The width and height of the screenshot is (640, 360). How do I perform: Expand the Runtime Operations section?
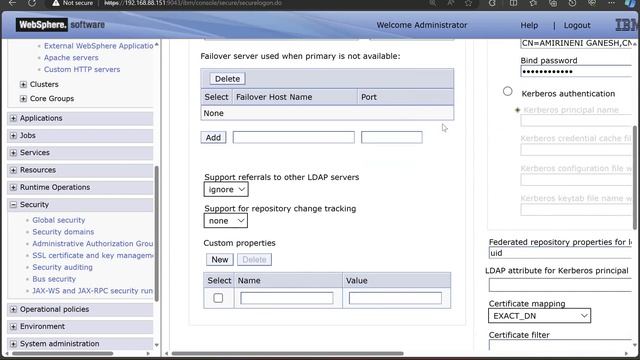[13, 187]
